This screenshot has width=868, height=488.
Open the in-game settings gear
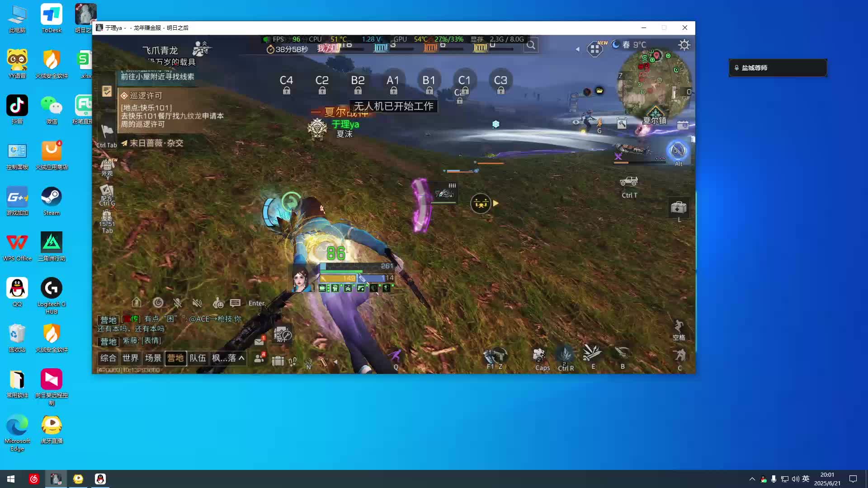[684, 45]
